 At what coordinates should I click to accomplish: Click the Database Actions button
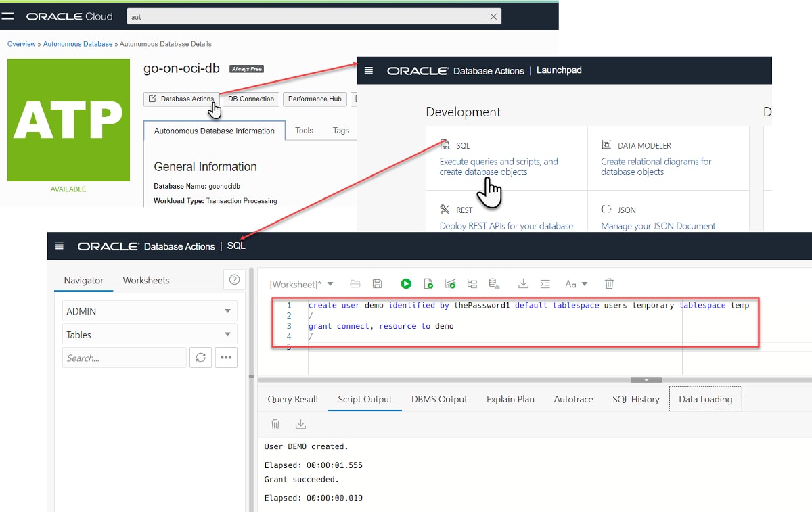[181, 99]
